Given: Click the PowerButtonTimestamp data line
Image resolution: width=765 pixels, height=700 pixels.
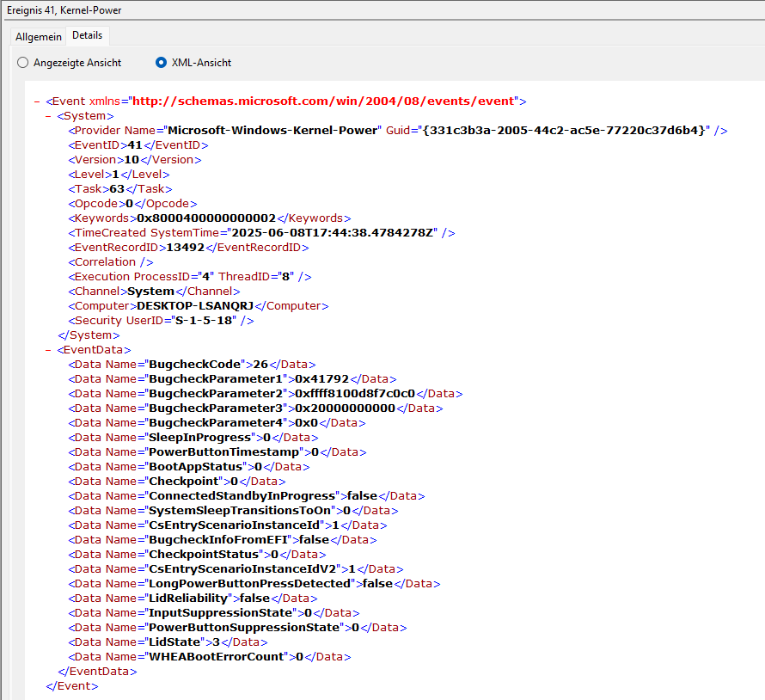Looking at the screenshot, I should click(217, 452).
